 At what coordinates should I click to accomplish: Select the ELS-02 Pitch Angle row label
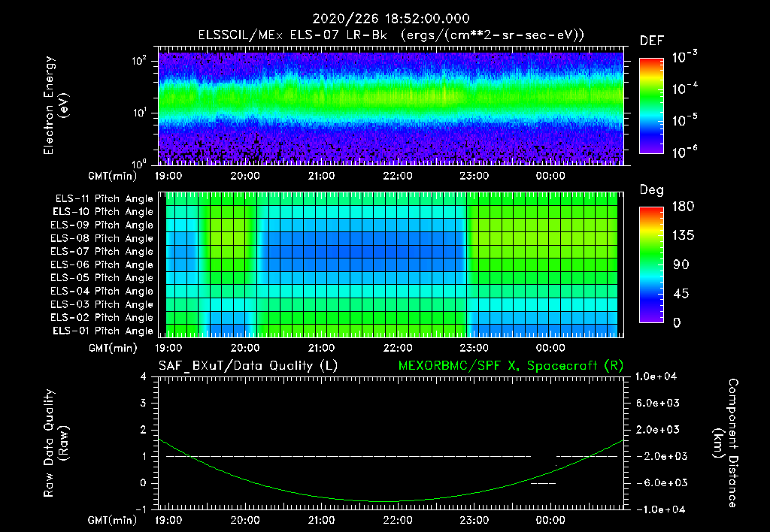point(102,318)
